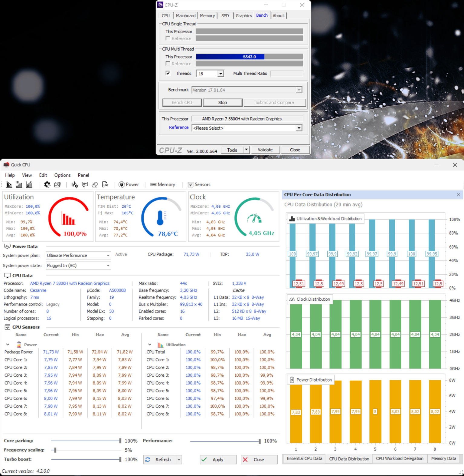Viewport: 464px width, 476px height.
Task: Click the CPU-Z window title icon
Action: (160, 5)
